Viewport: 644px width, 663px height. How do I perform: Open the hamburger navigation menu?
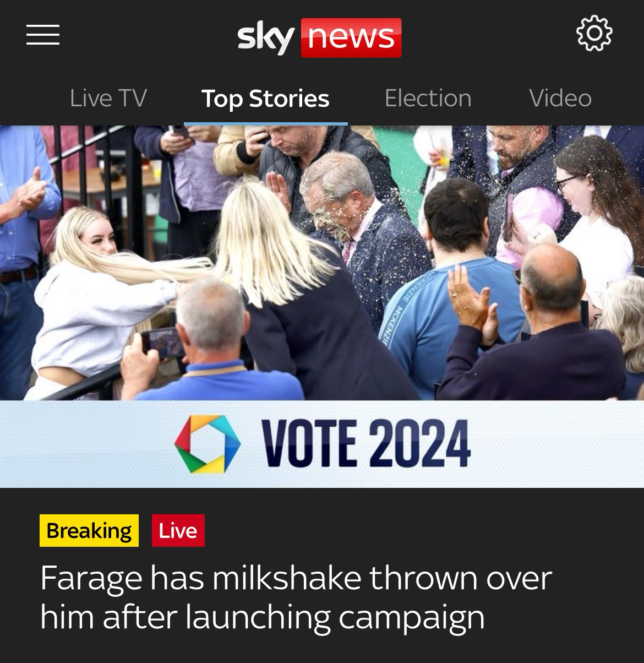pos(43,35)
